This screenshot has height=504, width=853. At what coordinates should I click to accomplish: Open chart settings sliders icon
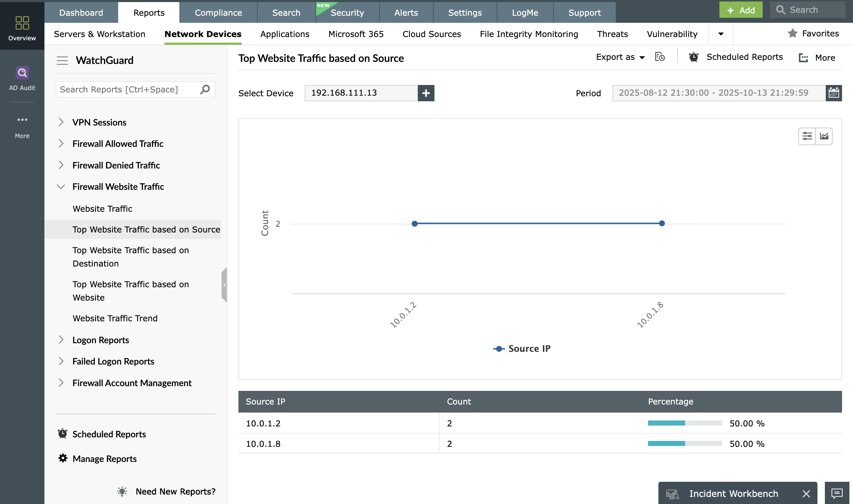(x=806, y=136)
